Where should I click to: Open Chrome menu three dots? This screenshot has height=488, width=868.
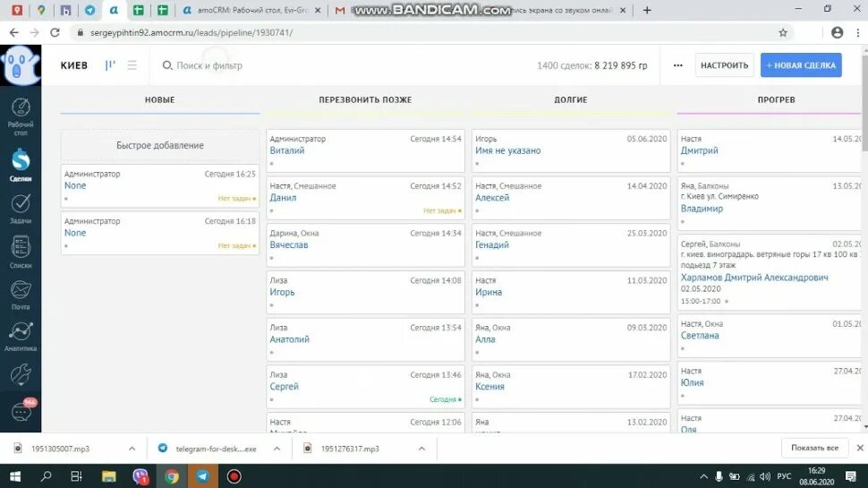click(x=858, y=32)
